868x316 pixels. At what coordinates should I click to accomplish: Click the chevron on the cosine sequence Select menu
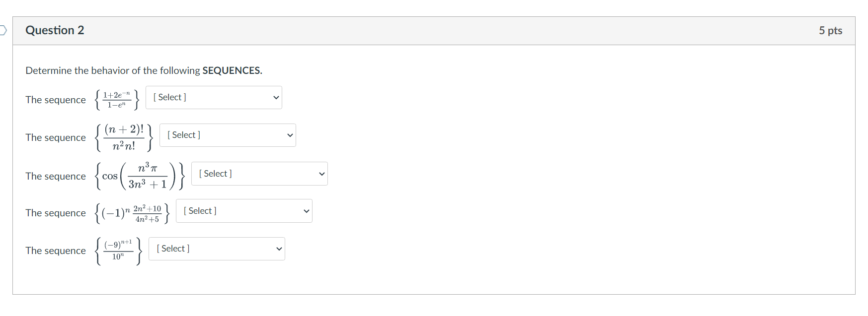[x=321, y=174]
